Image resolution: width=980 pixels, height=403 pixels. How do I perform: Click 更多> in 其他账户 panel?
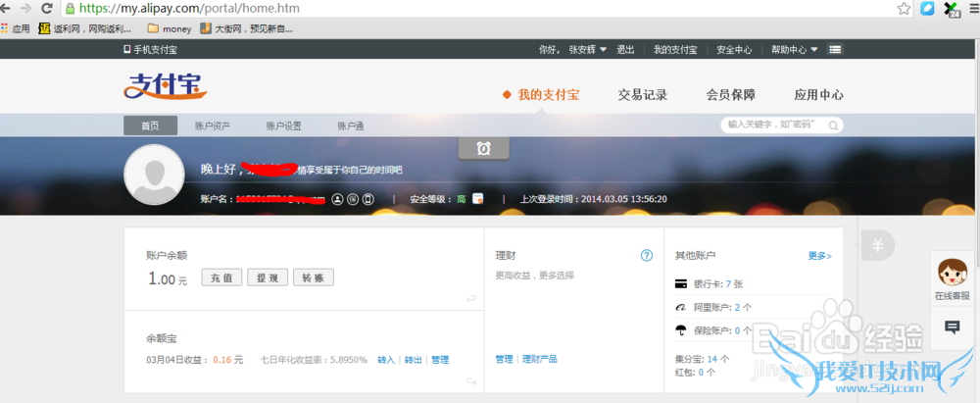click(820, 255)
